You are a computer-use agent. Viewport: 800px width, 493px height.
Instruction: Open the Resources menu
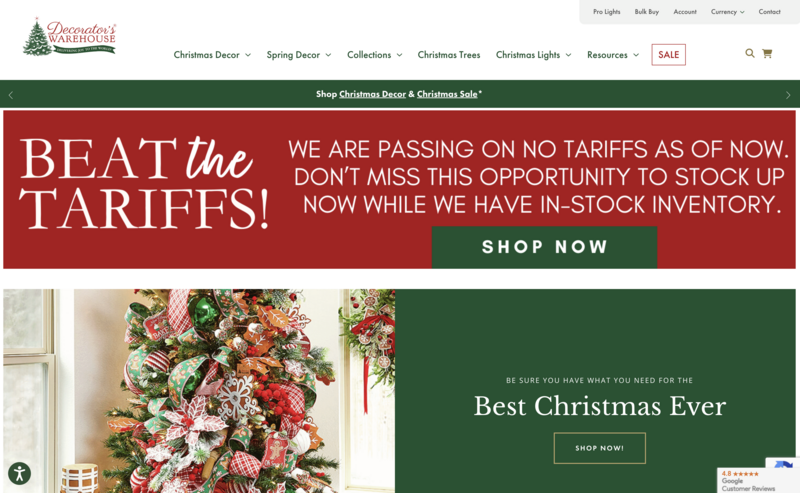click(x=612, y=55)
